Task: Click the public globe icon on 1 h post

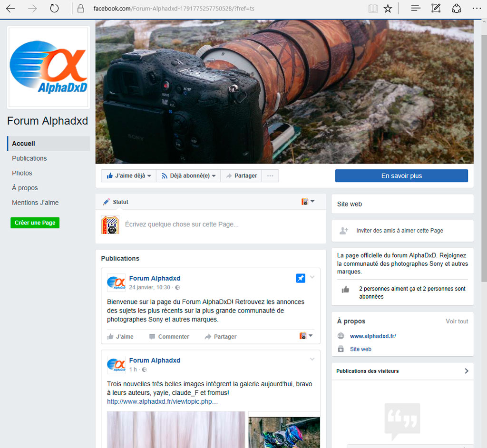Action: pos(145,370)
